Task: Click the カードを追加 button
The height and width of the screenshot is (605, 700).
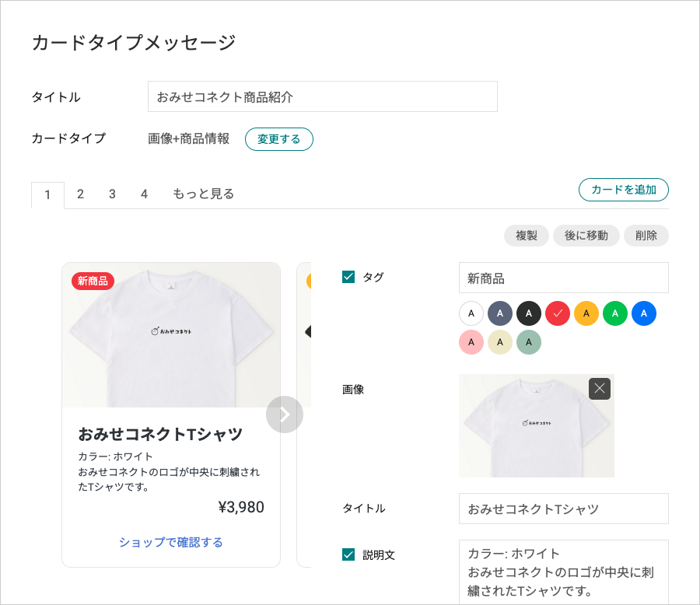Action: pos(624,190)
